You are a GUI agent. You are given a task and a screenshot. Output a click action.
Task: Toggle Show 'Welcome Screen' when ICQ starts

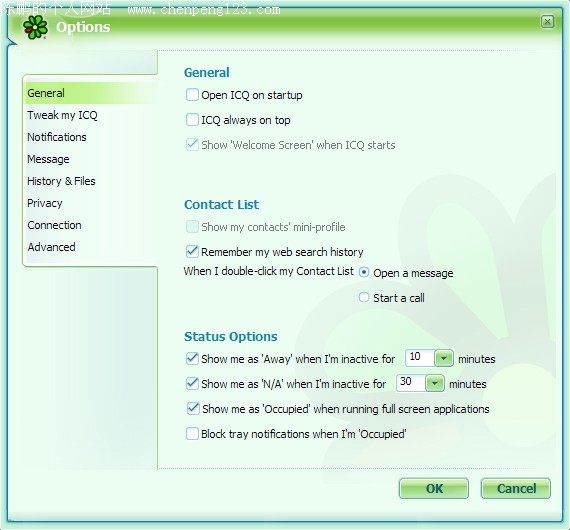click(192, 144)
